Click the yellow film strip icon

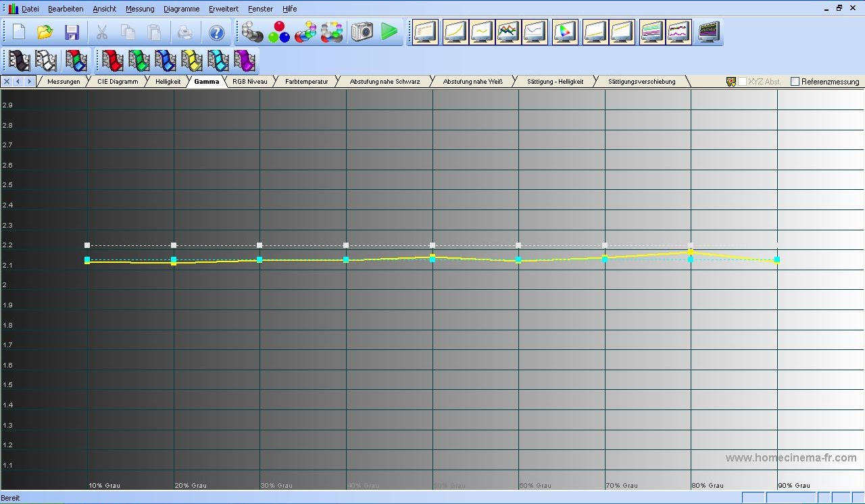(191, 60)
